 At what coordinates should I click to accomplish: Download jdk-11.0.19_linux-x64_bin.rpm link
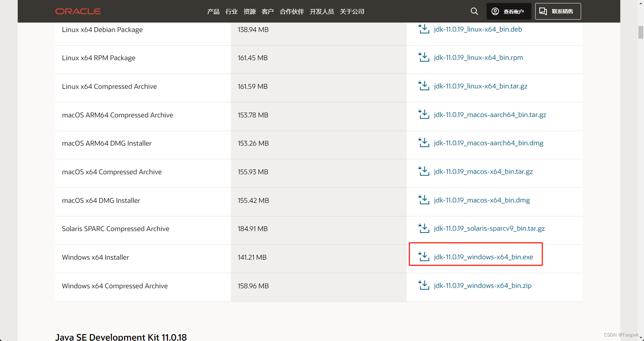(x=478, y=58)
